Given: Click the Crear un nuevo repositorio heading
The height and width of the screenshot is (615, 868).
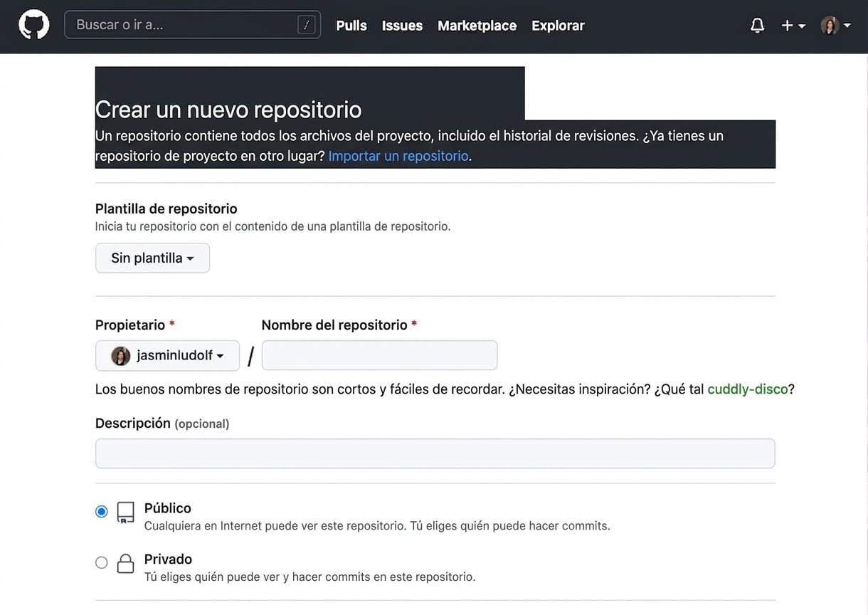Looking at the screenshot, I should pyautogui.click(x=228, y=110).
